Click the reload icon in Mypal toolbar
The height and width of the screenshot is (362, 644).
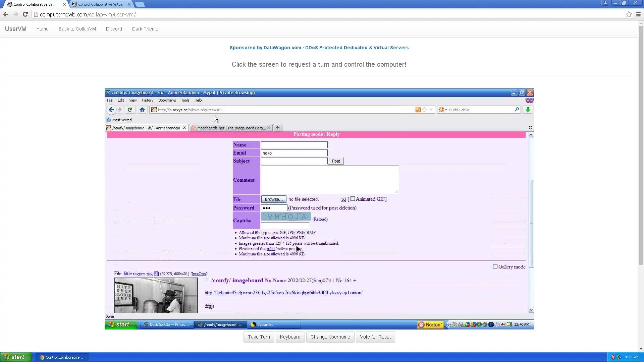coord(130,110)
